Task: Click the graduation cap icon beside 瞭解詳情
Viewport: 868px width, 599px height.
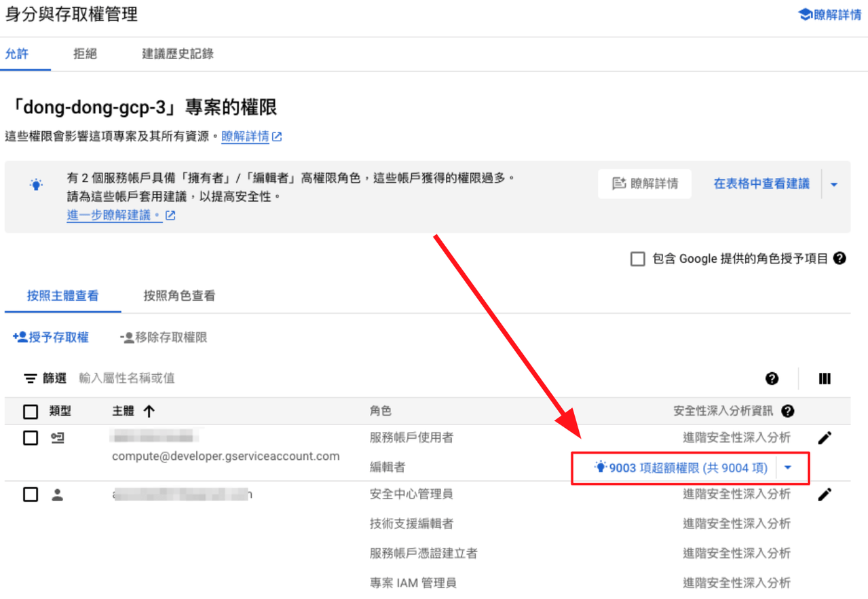Action: point(805,14)
